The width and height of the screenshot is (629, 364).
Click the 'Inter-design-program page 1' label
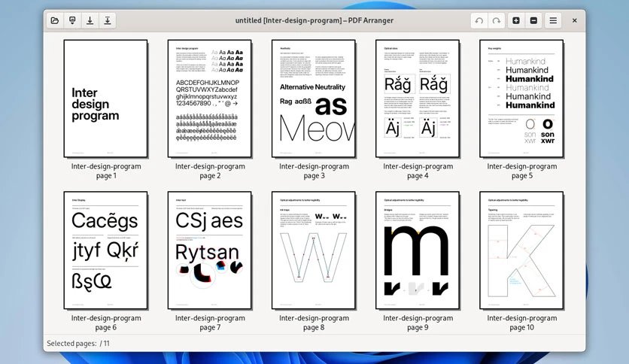tap(106, 171)
